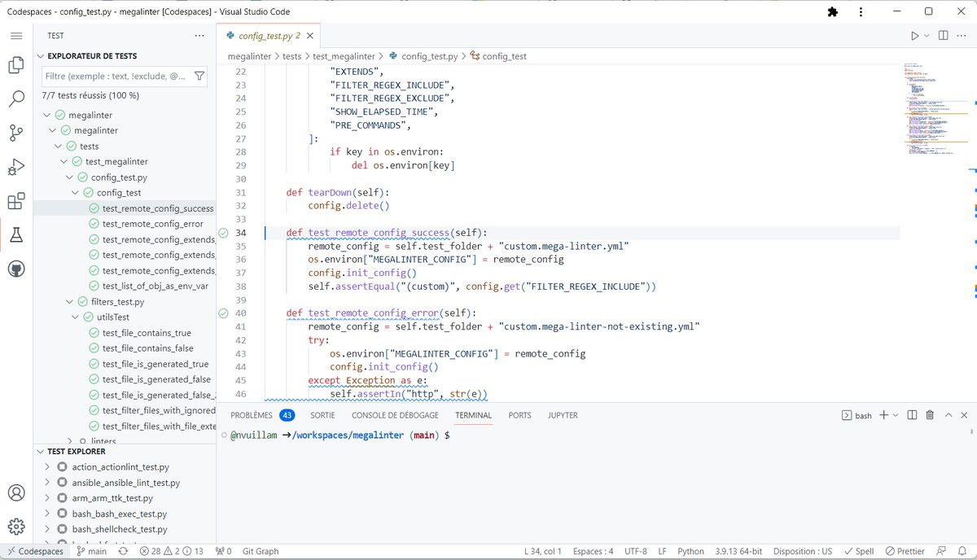Open the Manage gear icon
The image size is (977, 560).
pos(16,526)
